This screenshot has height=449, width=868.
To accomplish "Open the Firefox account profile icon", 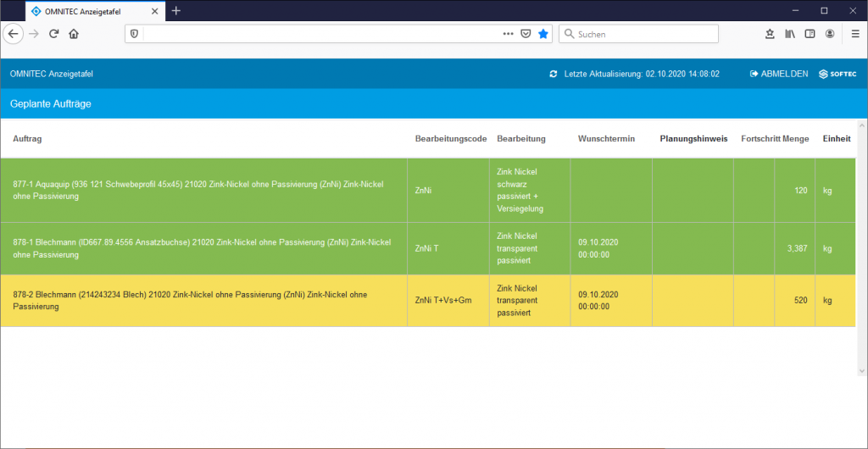I will point(830,34).
